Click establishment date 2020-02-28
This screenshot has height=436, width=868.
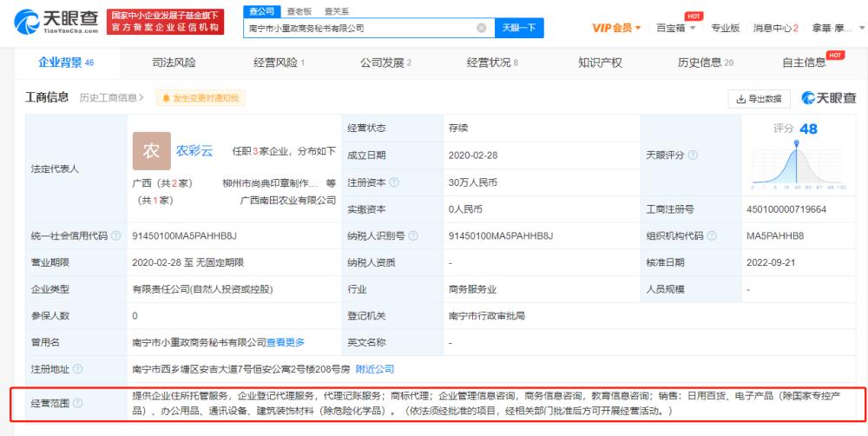pyautogui.click(x=473, y=155)
